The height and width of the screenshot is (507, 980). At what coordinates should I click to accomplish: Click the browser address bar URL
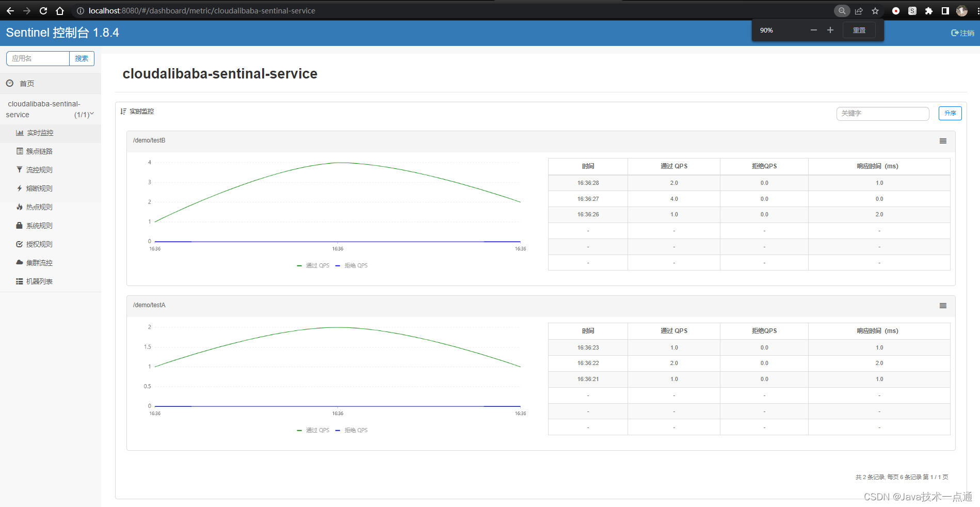[202, 11]
